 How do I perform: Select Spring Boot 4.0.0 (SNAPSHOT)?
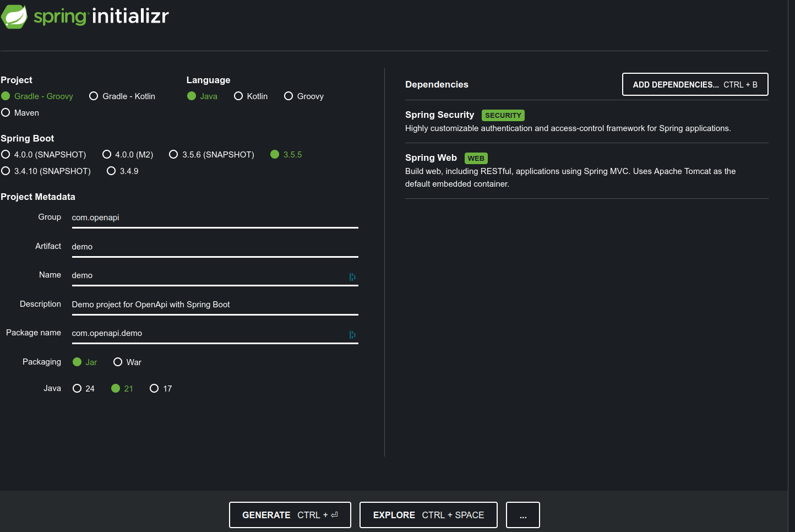(x=43, y=154)
